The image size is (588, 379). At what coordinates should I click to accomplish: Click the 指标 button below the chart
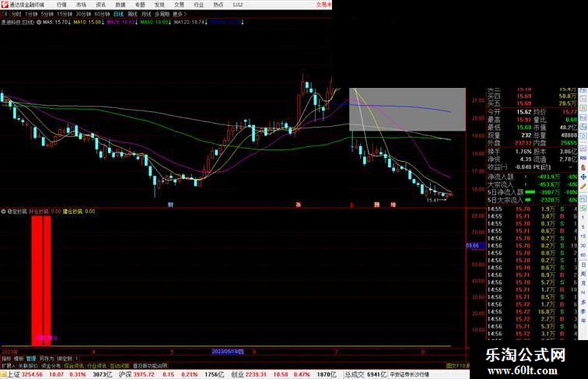[6, 358]
